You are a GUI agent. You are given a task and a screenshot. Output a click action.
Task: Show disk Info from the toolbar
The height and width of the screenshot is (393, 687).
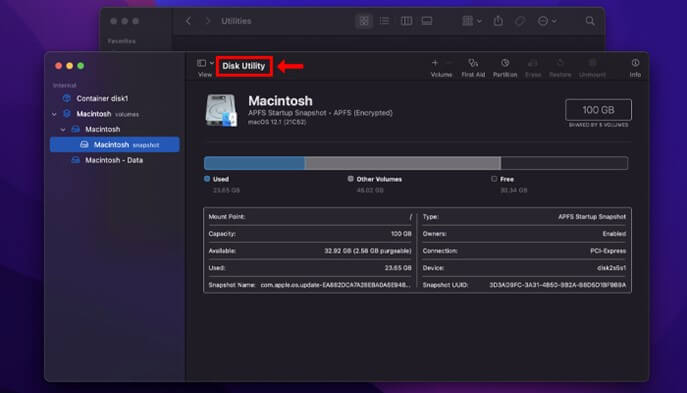(x=635, y=63)
